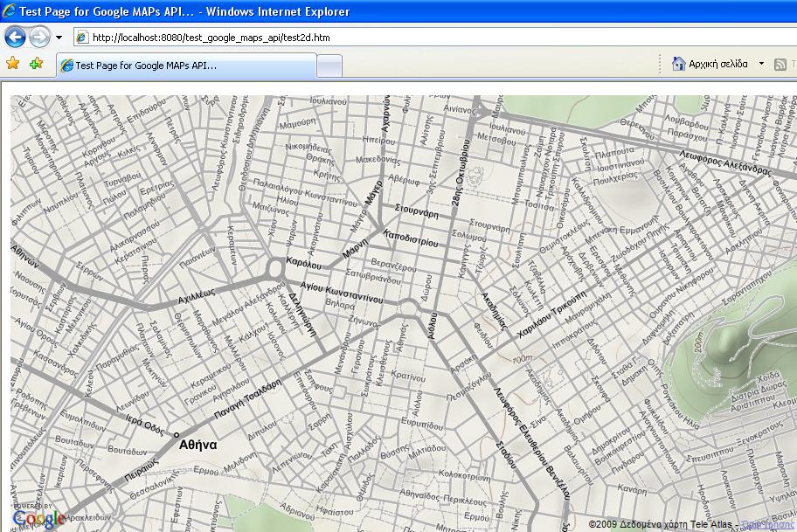797x532 pixels.
Task: Click the Αχιλλέως street label
Action: point(197,296)
